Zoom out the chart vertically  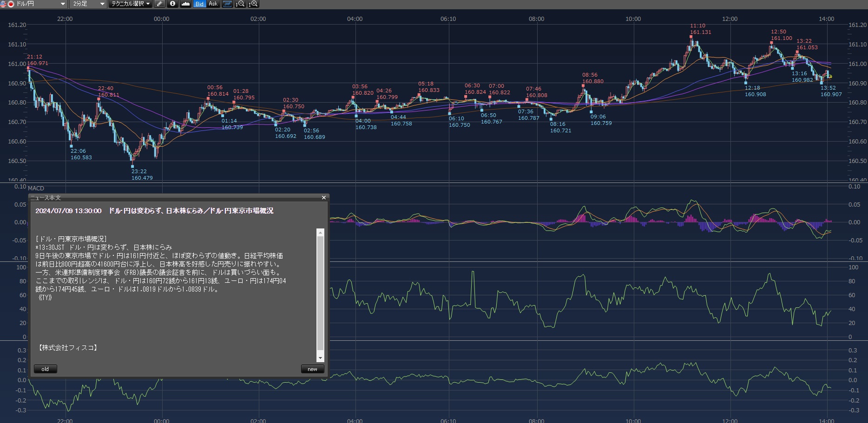(240, 4)
